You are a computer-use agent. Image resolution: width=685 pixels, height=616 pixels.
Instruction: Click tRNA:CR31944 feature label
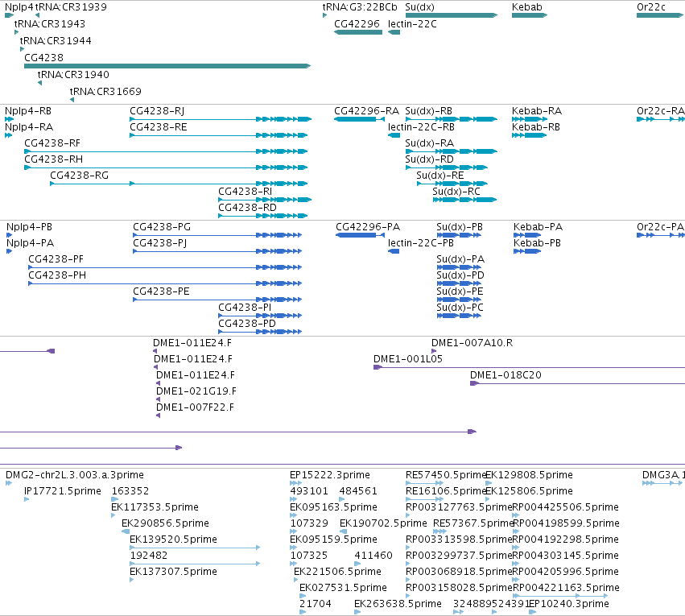click(x=56, y=41)
